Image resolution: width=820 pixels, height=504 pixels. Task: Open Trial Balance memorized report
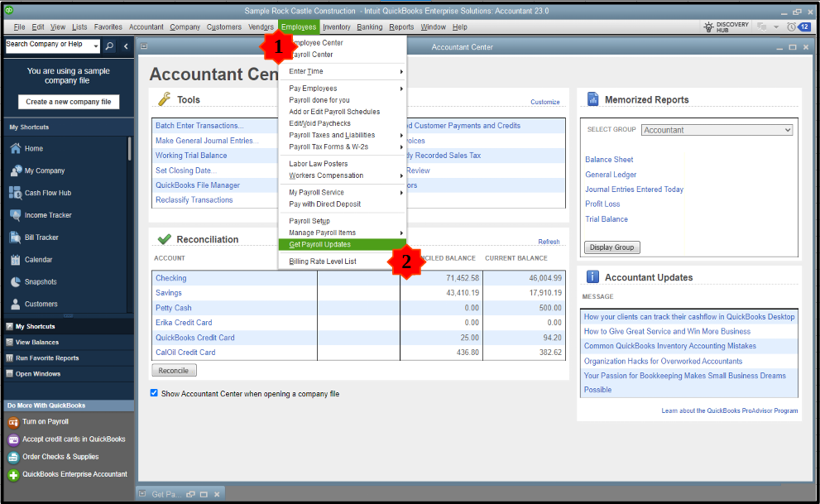pos(607,219)
